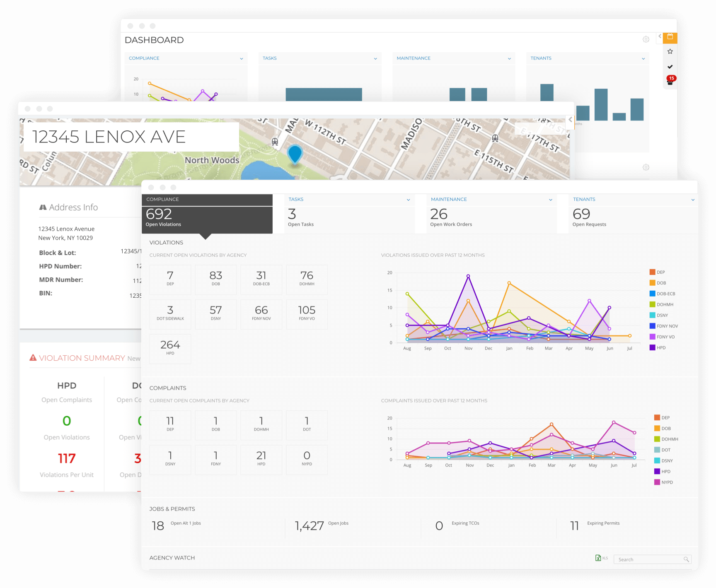Open the DSNY violations tile showing 57
The width and height of the screenshot is (716, 588).
(216, 314)
